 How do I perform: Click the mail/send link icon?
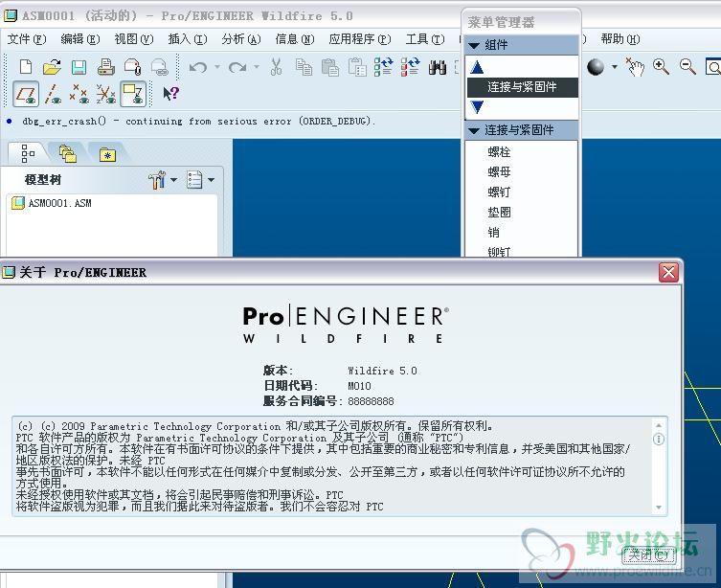click(160, 67)
